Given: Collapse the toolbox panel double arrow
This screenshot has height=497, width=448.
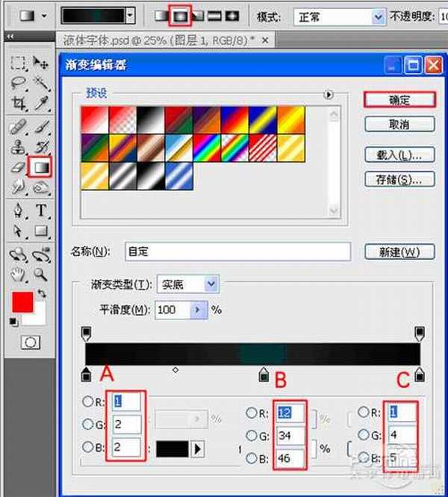Looking at the screenshot, I should click(x=10, y=37).
